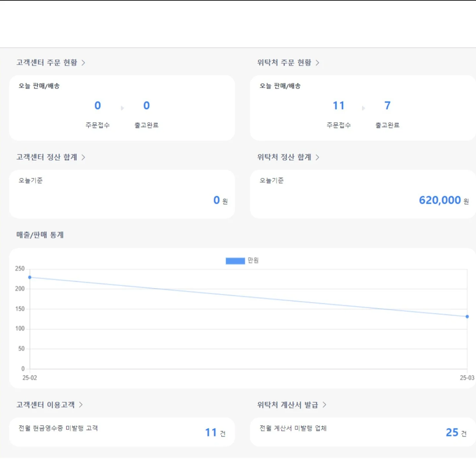Click 위탁처 정산 amount 620,000

[440, 200]
